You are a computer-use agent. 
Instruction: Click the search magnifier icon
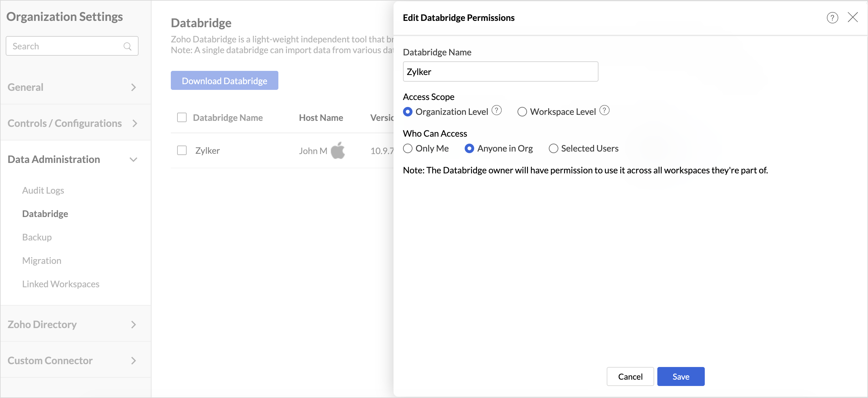click(127, 46)
